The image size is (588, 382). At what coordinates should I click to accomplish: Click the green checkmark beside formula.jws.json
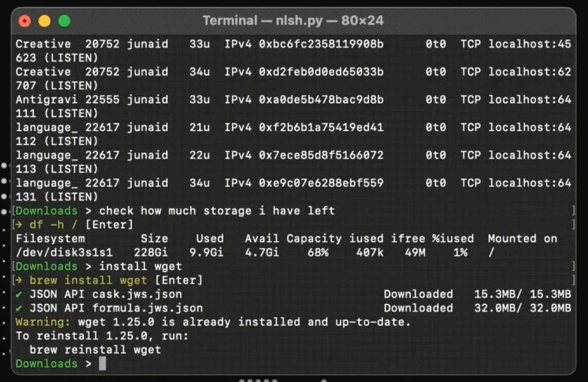coord(18,309)
